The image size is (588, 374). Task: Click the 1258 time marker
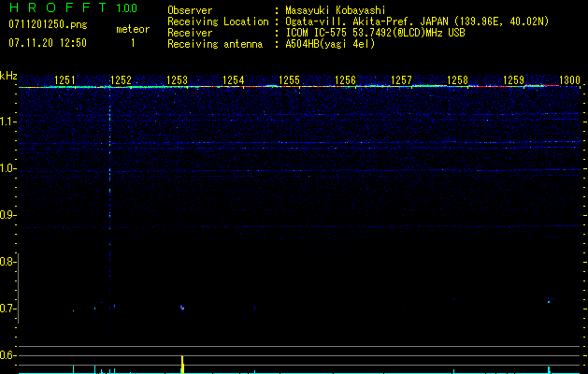pos(456,80)
